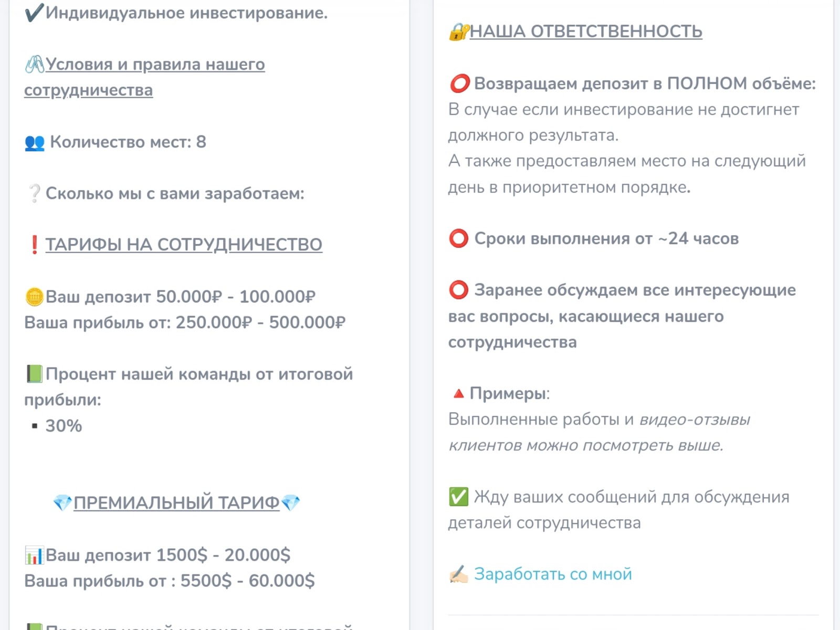Click the red exclamation mark icon
840x630 pixels.
point(34,245)
